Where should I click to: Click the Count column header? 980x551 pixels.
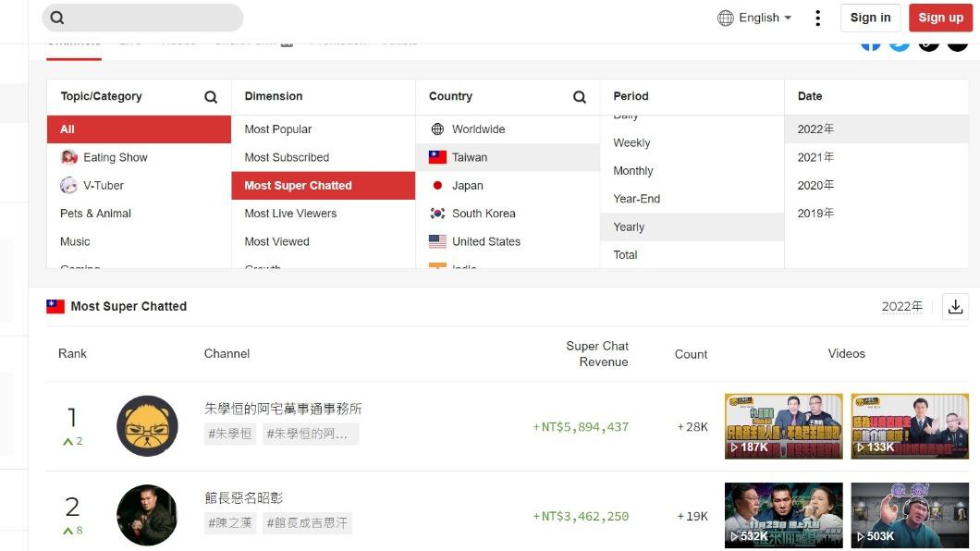click(691, 354)
